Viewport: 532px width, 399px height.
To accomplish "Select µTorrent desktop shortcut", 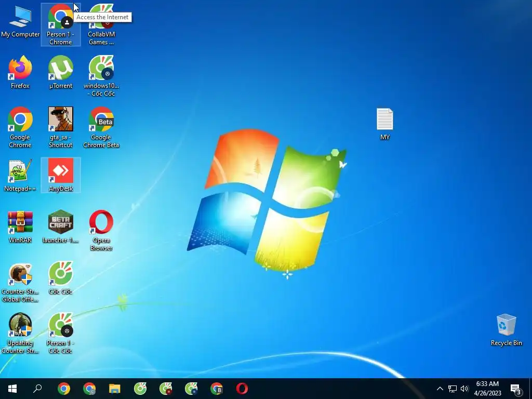I will [x=60, y=72].
